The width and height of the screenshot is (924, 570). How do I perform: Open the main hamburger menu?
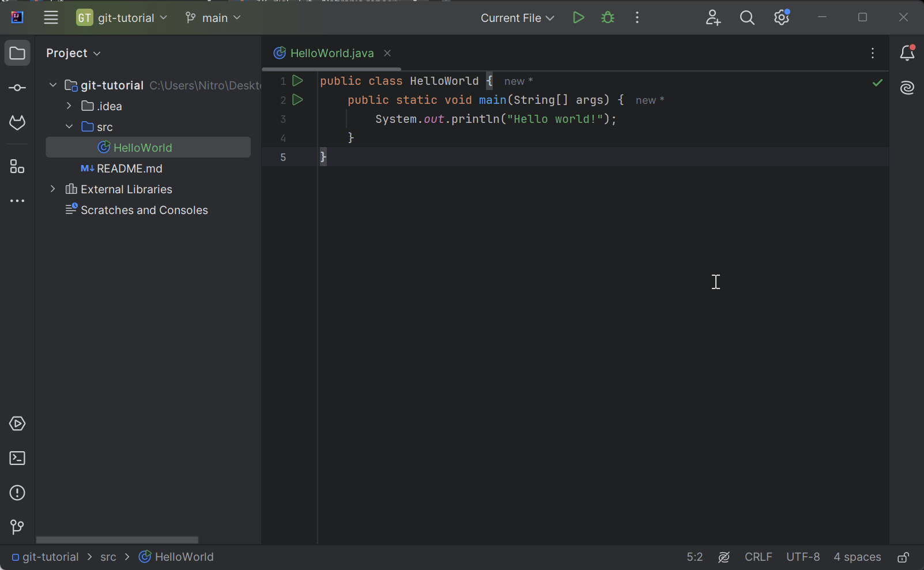[51, 17]
